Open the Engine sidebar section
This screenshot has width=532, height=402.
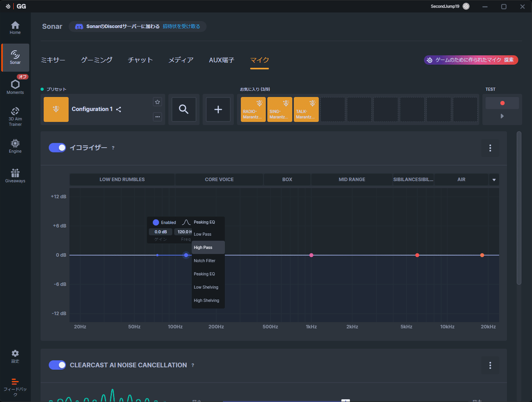[x=15, y=146]
